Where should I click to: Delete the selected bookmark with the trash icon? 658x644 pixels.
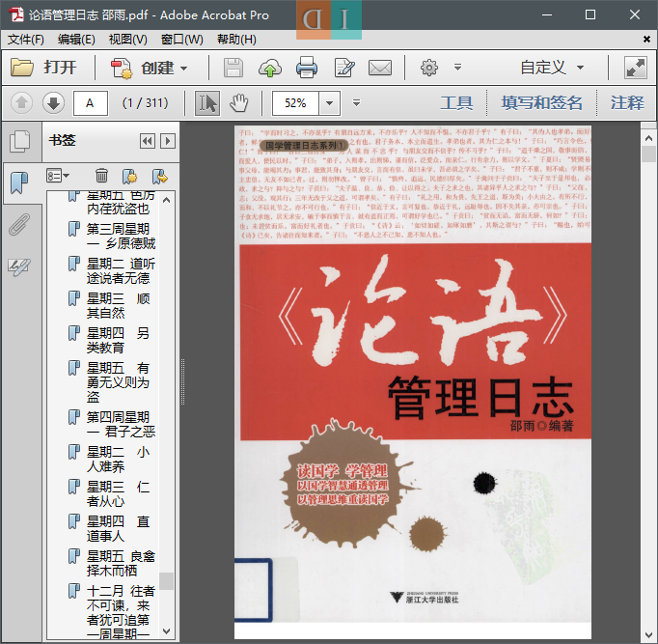point(101,176)
